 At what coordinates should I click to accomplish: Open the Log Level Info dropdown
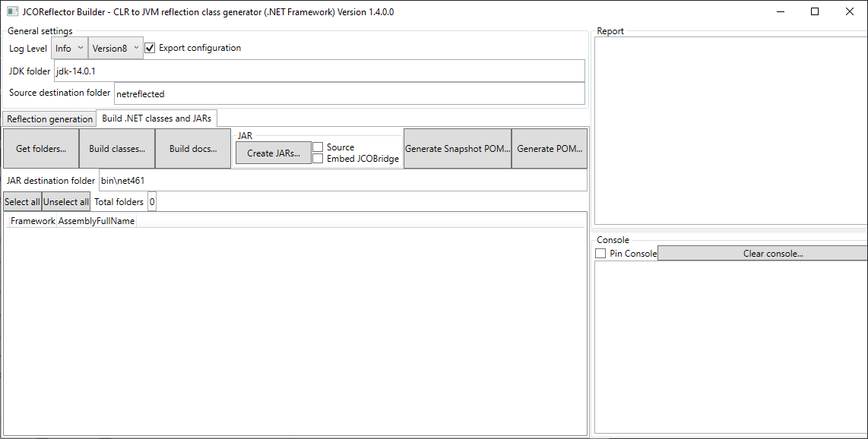pyautogui.click(x=69, y=48)
